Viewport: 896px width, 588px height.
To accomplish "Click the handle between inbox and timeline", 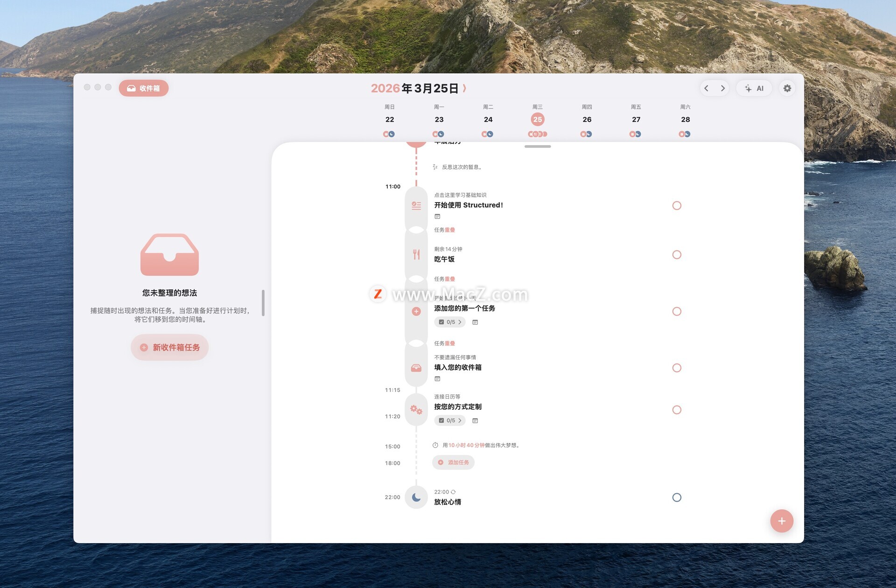I will (x=263, y=303).
